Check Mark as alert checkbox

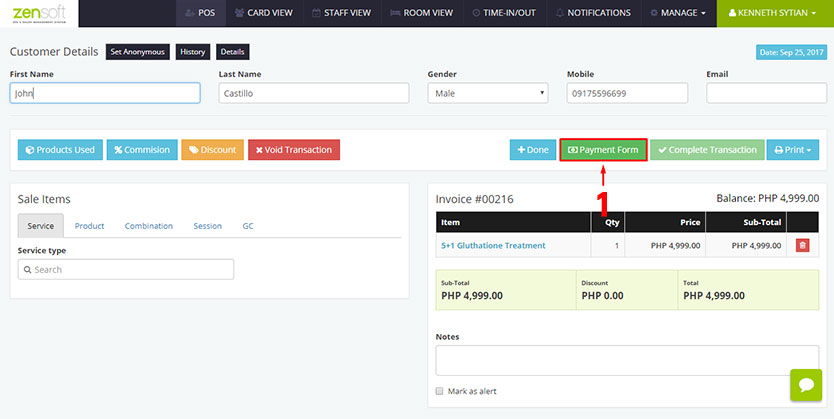(439, 391)
